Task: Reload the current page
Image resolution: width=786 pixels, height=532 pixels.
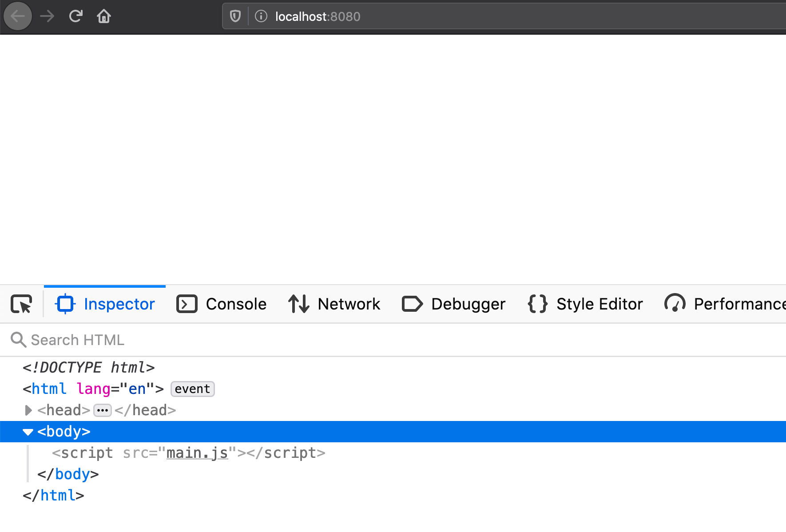Action: click(76, 16)
